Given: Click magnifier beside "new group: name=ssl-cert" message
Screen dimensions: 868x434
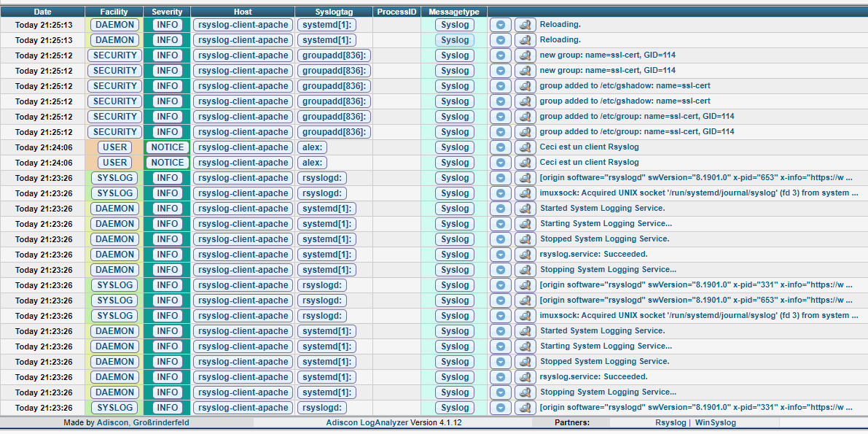Looking at the screenshot, I should [x=525, y=55].
